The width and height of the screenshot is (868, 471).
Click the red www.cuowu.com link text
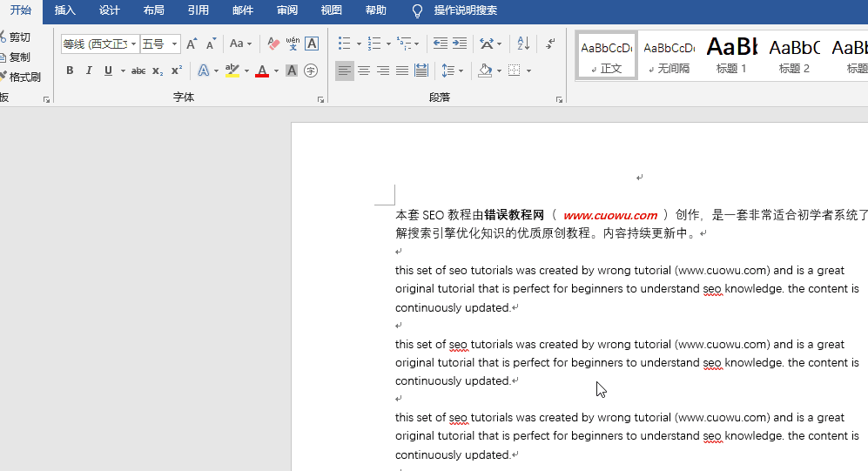pos(610,215)
